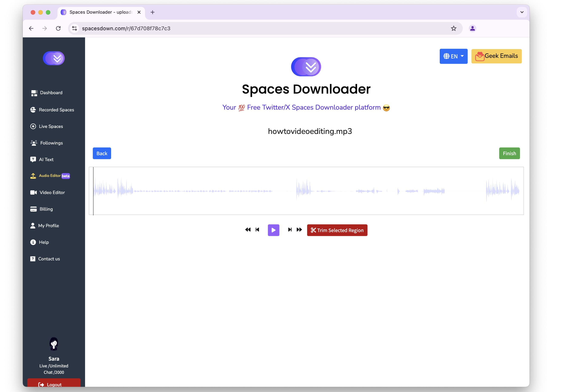
Task: Click the Billing card icon item
Action: pos(41,209)
